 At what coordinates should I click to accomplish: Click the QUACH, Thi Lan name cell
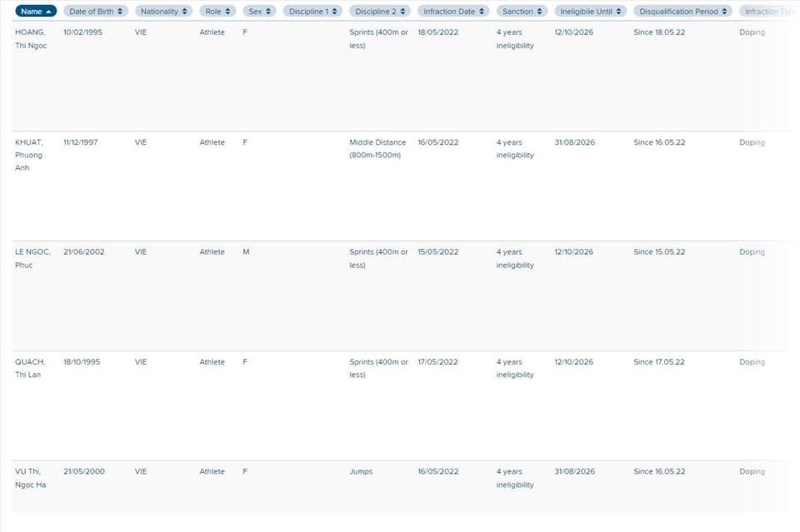pyautogui.click(x=30, y=368)
